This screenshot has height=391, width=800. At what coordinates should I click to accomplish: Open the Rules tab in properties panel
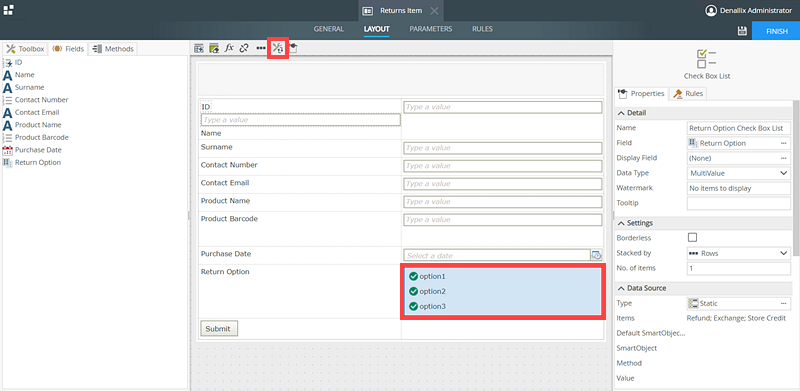[x=688, y=93]
